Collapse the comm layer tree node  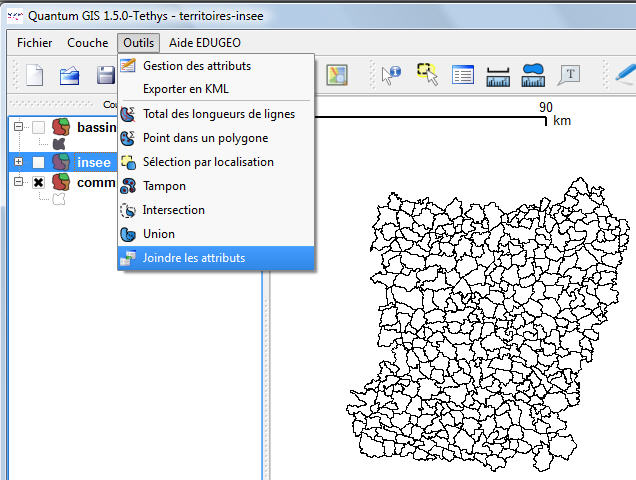click(x=18, y=183)
